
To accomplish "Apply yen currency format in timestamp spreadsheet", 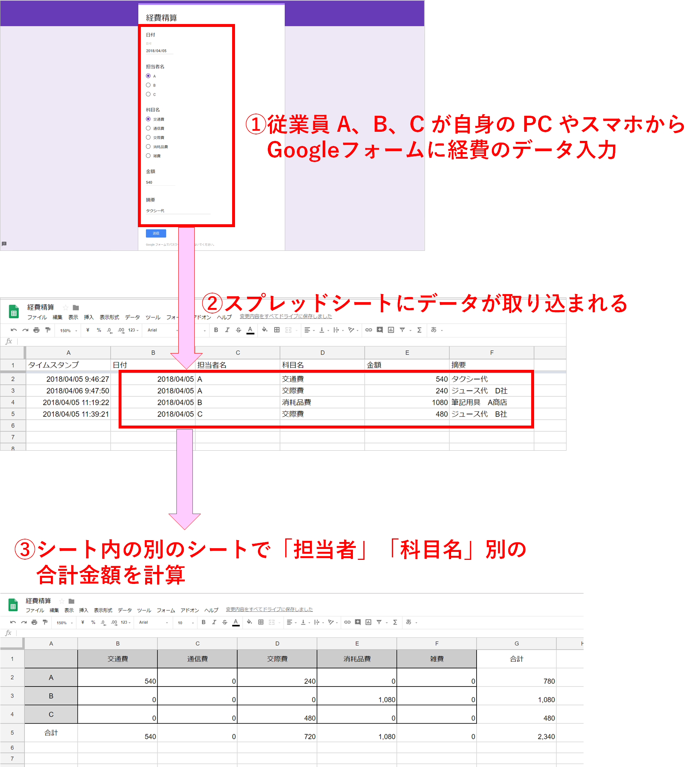I will click(x=88, y=330).
